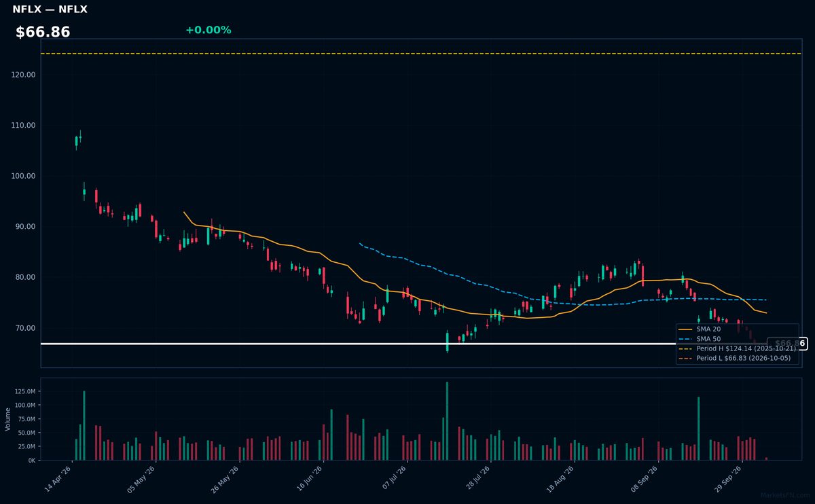Pick the 05 May '26 date label
The image size is (815, 504).
click(x=141, y=480)
